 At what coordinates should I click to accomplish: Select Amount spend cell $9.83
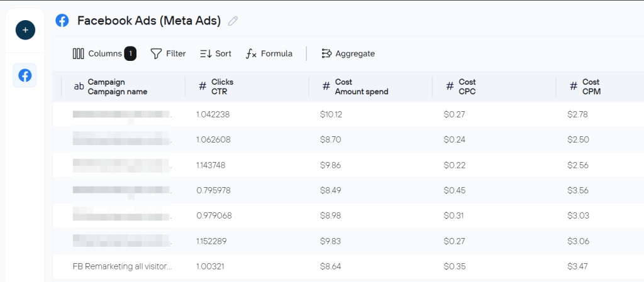tap(331, 241)
